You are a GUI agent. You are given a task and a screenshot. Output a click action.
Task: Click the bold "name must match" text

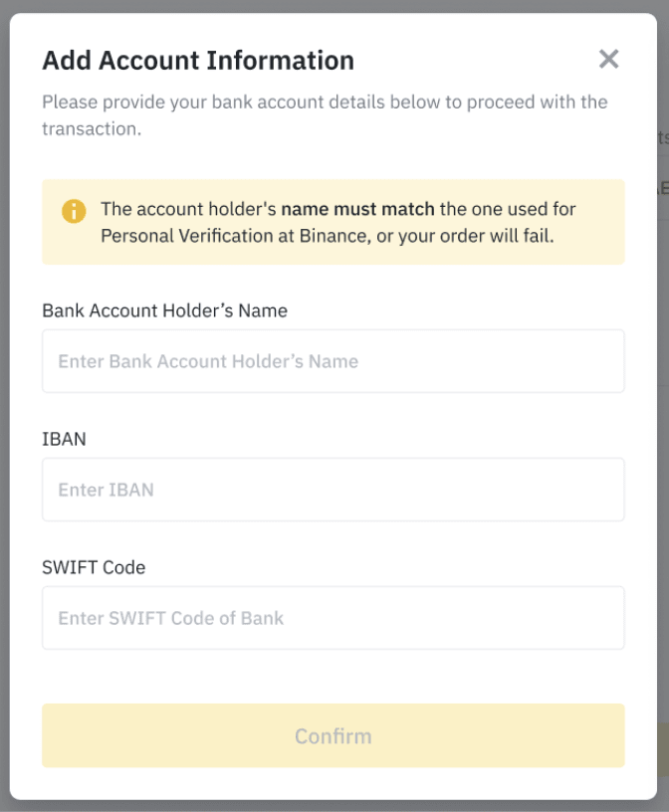357,210
